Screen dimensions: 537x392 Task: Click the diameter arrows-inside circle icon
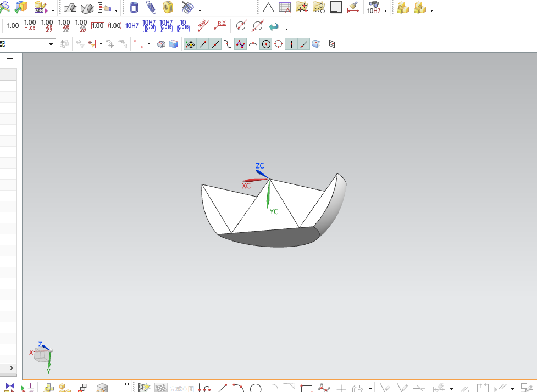click(x=241, y=26)
